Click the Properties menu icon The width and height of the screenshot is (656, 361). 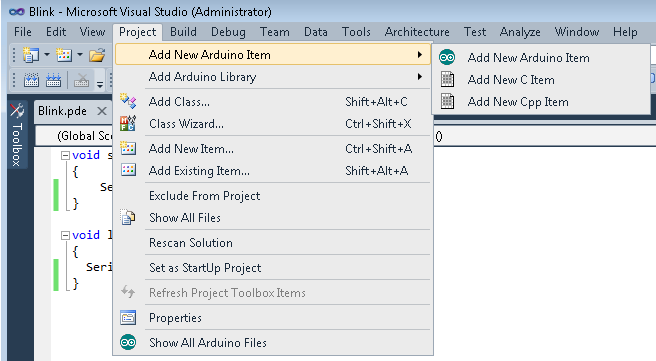(x=128, y=317)
